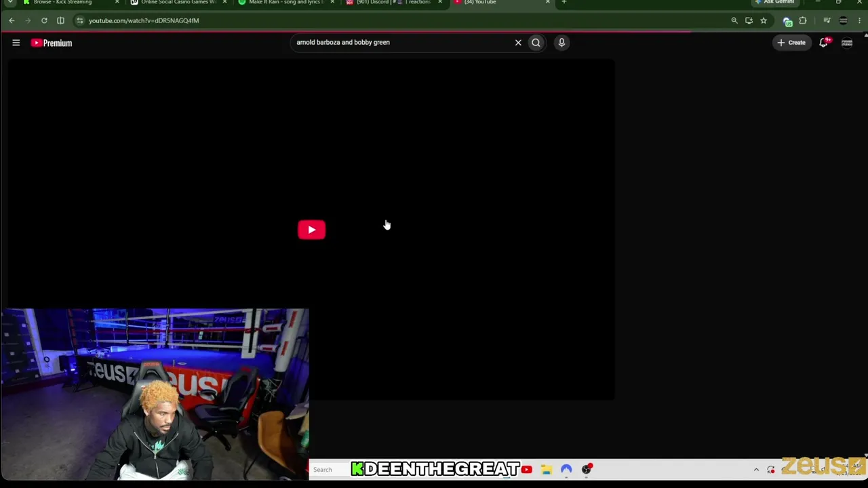Click the browser forward arrow
This screenshot has height=488, width=868.
tap(28, 21)
